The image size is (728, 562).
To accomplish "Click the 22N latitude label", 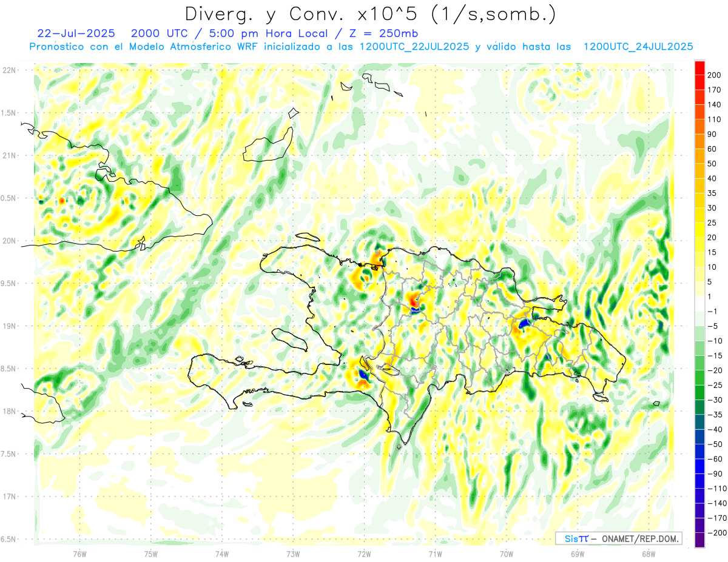I will [x=8, y=70].
